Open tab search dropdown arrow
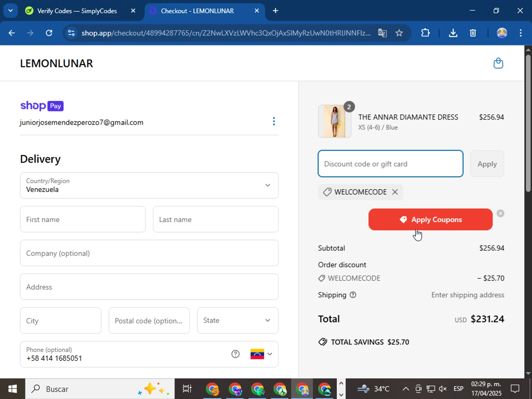Viewport: 532px width, 399px height. click(x=10, y=11)
